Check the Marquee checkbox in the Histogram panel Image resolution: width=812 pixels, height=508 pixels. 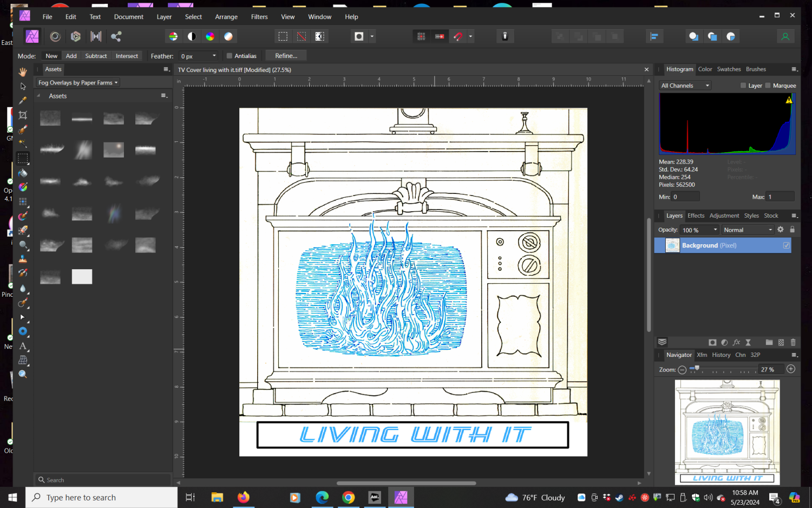click(x=768, y=85)
